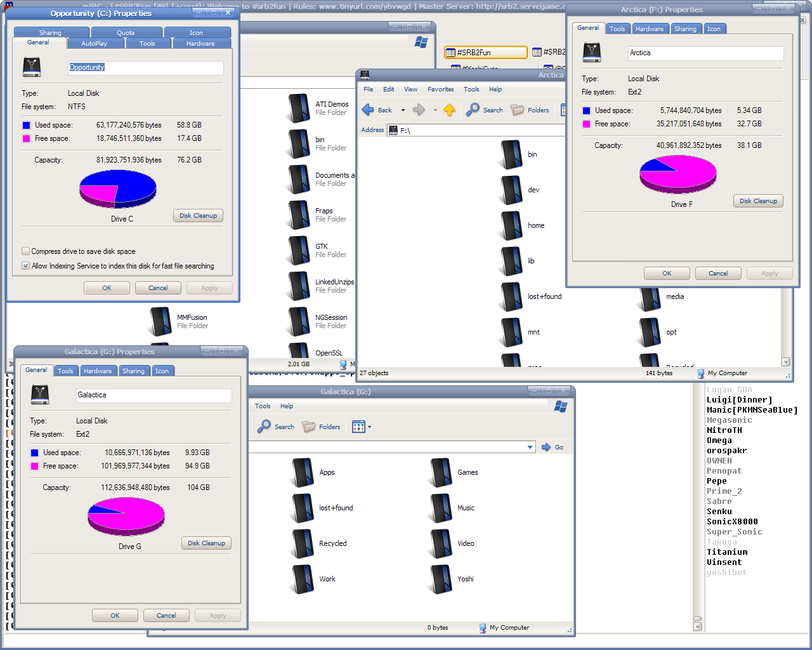Open the ATI Demos folder
The image size is (812, 650).
point(299,108)
